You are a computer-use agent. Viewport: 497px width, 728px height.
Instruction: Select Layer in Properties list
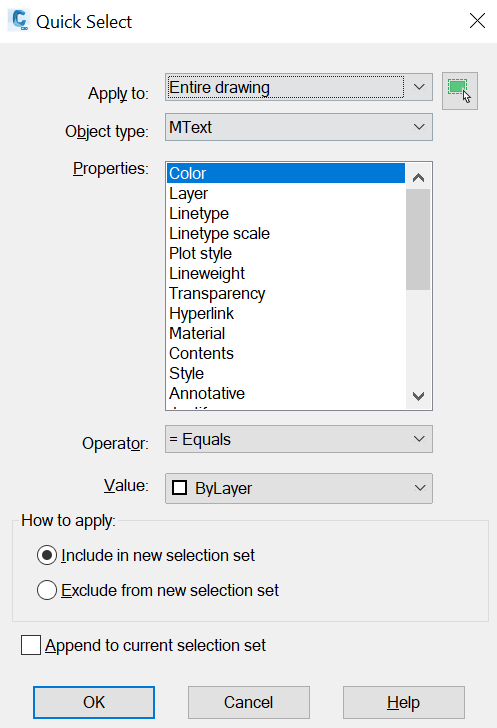pyautogui.click(x=286, y=193)
